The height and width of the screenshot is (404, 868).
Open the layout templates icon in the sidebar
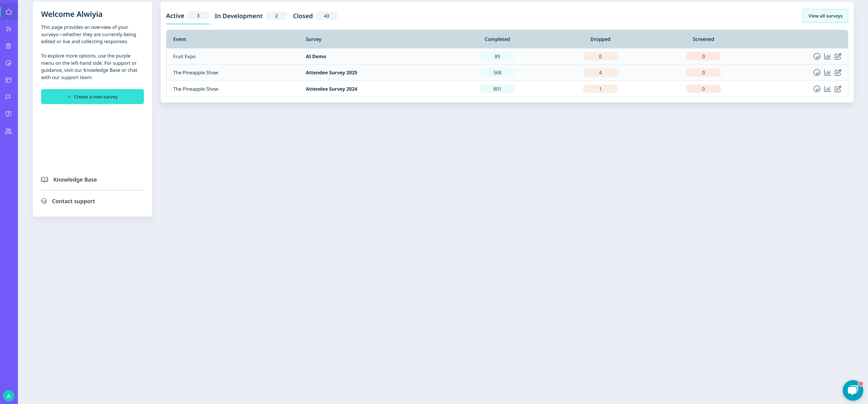tap(9, 80)
